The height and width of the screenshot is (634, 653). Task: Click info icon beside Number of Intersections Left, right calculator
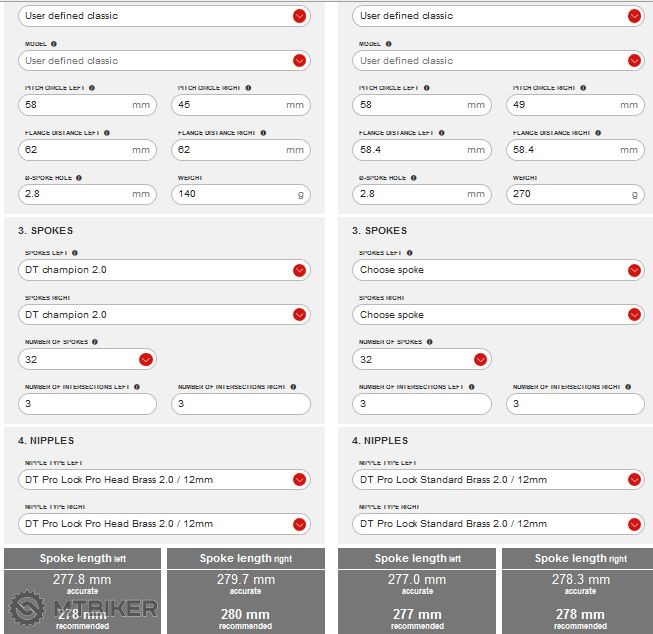point(472,387)
